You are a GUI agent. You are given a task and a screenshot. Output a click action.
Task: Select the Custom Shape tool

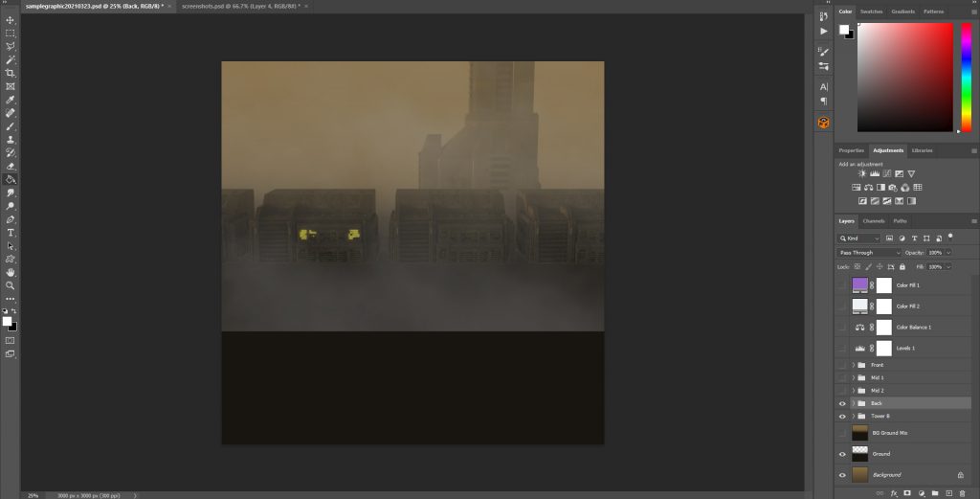point(10,259)
